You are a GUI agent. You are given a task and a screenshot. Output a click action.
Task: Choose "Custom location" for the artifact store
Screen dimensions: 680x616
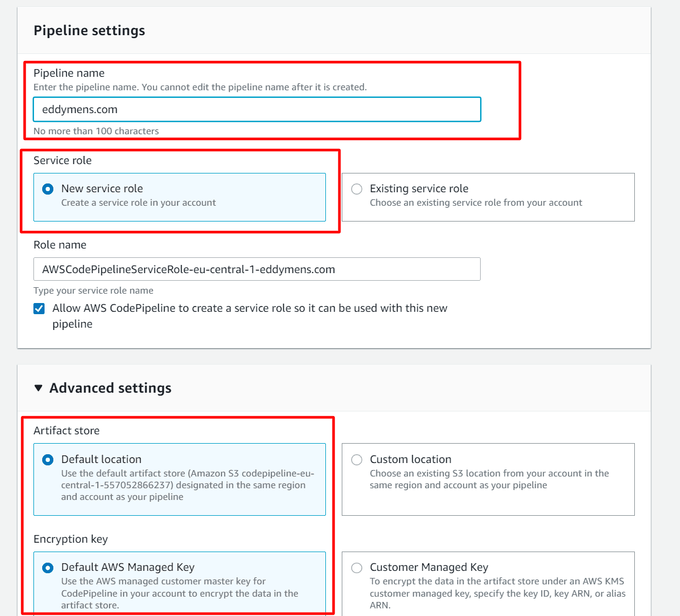[x=356, y=460]
